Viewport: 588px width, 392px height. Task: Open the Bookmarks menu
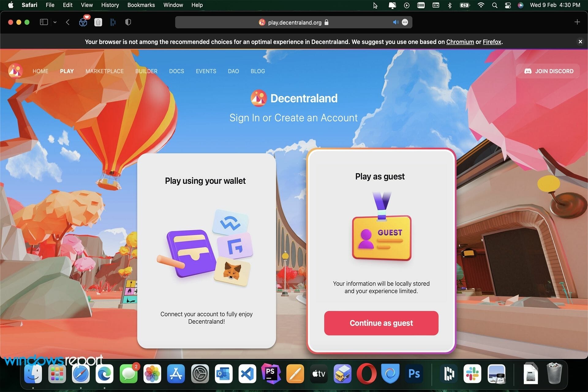click(141, 5)
